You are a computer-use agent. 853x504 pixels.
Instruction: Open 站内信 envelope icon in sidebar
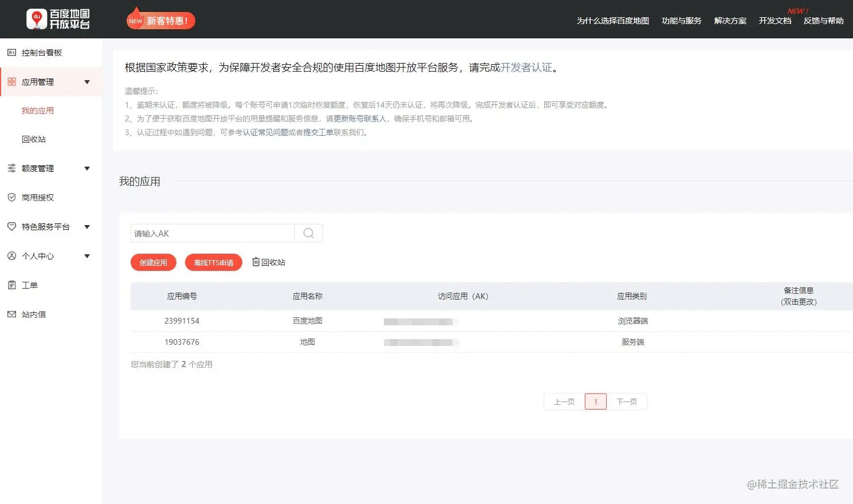point(11,314)
